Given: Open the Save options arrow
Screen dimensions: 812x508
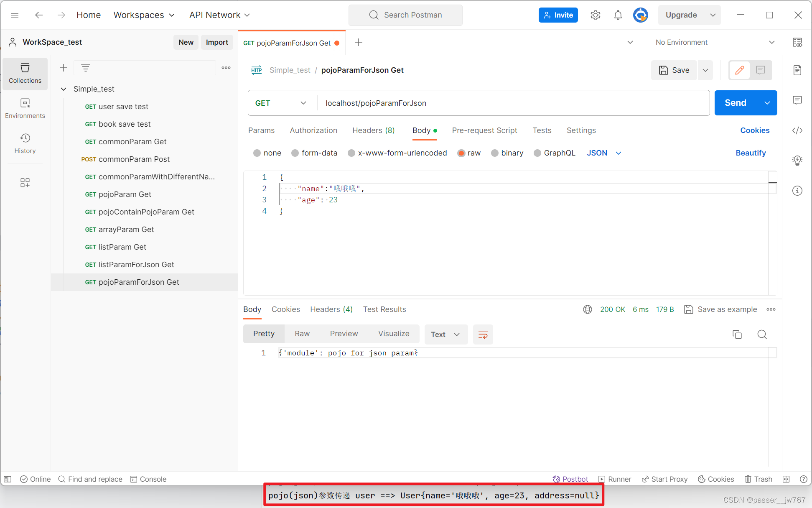Looking at the screenshot, I should click(x=705, y=70).
